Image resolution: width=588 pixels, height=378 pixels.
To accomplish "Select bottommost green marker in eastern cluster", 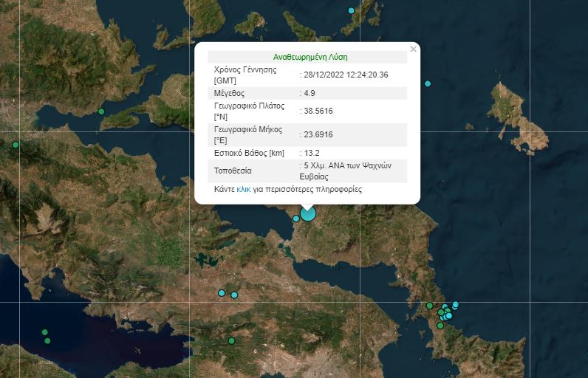I will point(440,325).
